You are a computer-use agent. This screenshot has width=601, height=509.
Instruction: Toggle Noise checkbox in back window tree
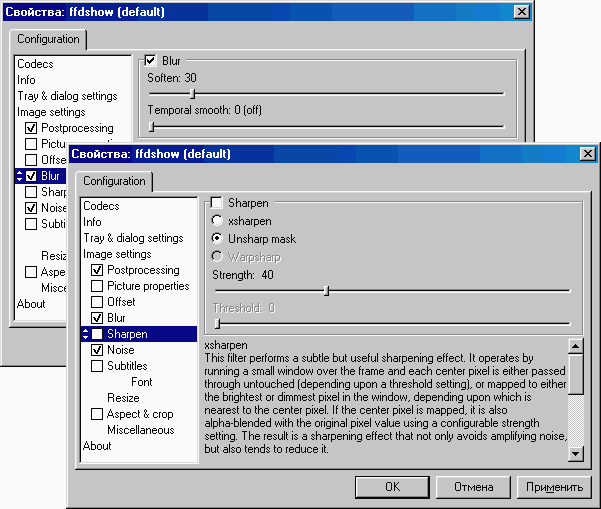[x=31, y=208]
